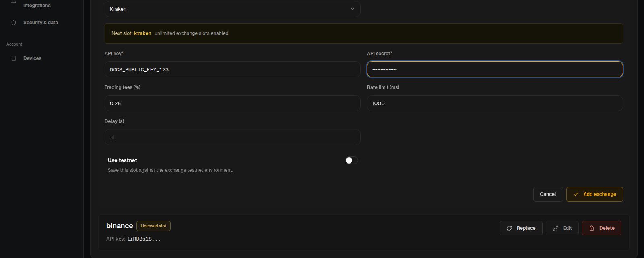Click the Account section label
Screen dimensions: 644x258
[x=14, y=44]
